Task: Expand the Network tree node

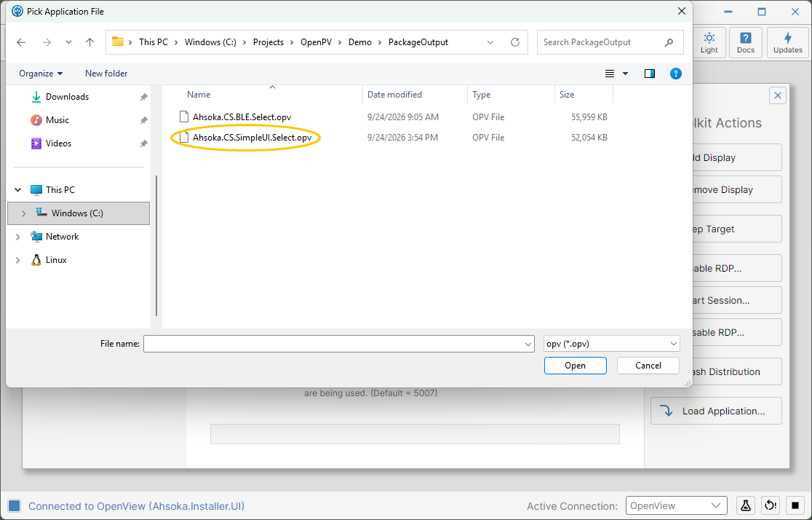Action: click(x=17, y=237)
